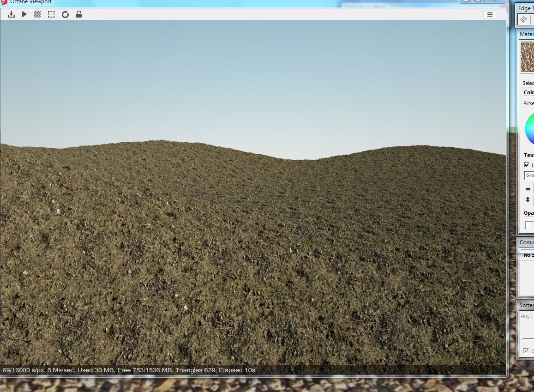Viewport: 534px width, 392px height.
Task: Toggle the alpha checkerboard background icon
Action: (x=37, y=14)
